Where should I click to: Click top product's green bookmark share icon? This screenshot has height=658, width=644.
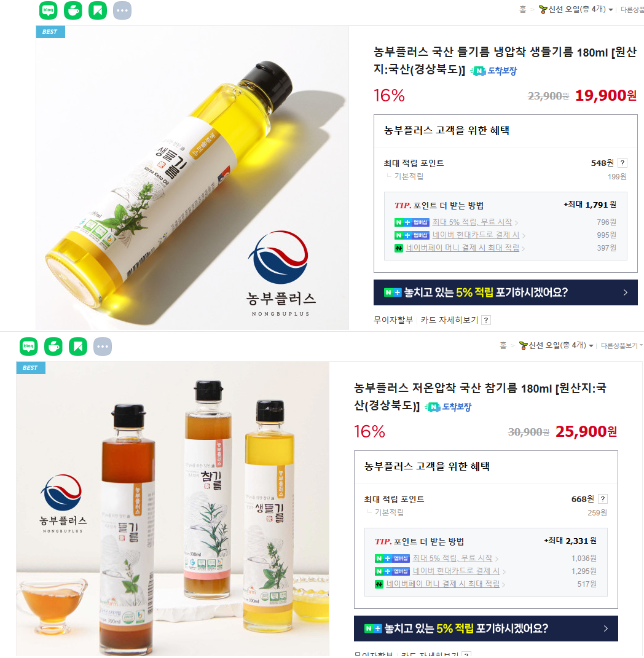(98, 10)
